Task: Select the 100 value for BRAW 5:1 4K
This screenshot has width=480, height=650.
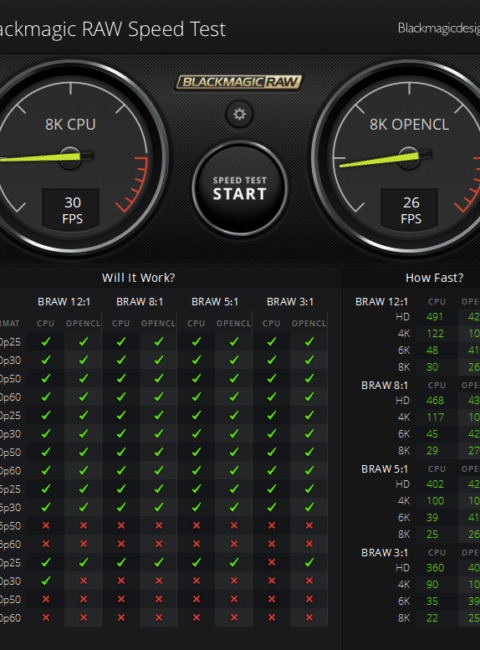Action: point(435,501)
